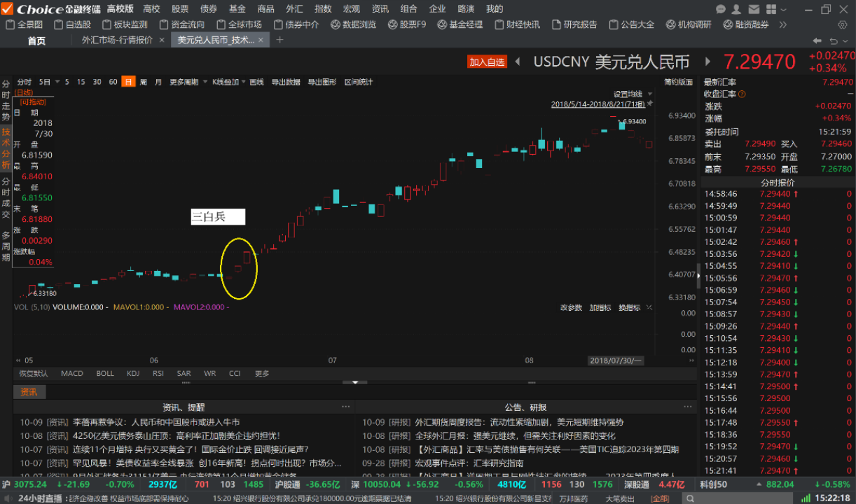Switch to 分时成交 side tab
Image resolution: width=856 pixels, height=504 pixels.
pos(6,198)
